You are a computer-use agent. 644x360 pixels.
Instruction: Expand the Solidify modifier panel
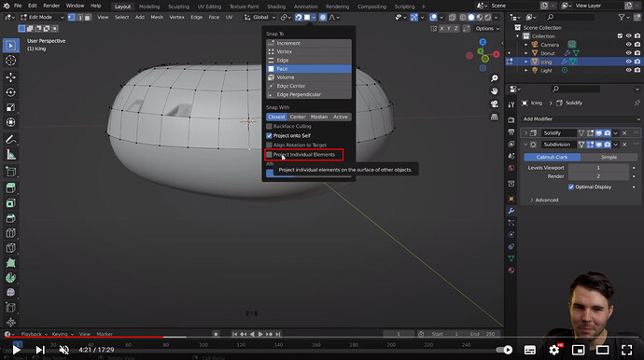525,133
